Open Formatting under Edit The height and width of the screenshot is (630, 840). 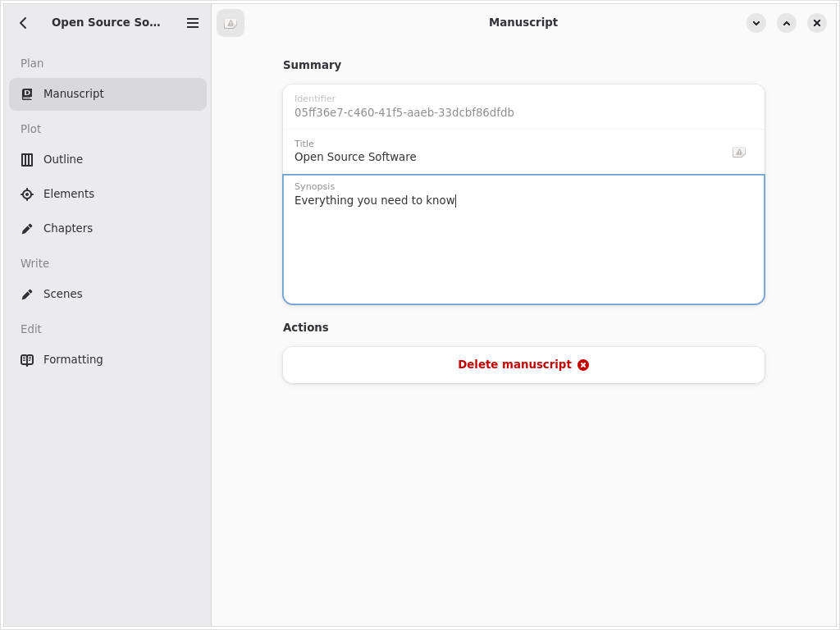107,360
